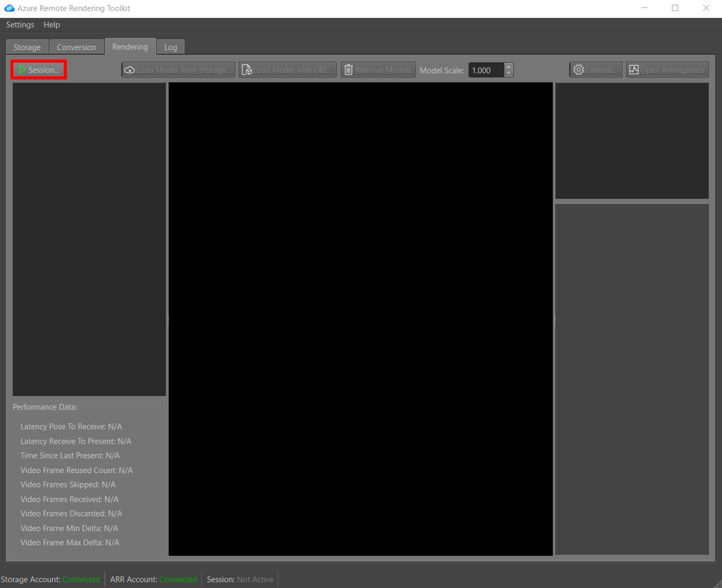Click the Session Not Active status indicator
Screen dimensions: 722x588
(x=240, y=579)
